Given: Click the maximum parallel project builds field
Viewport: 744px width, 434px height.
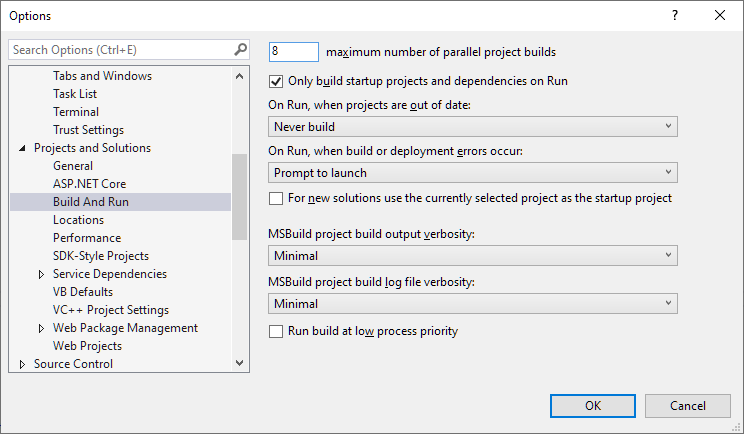Looking at the screenshot, I should point(294,51).
